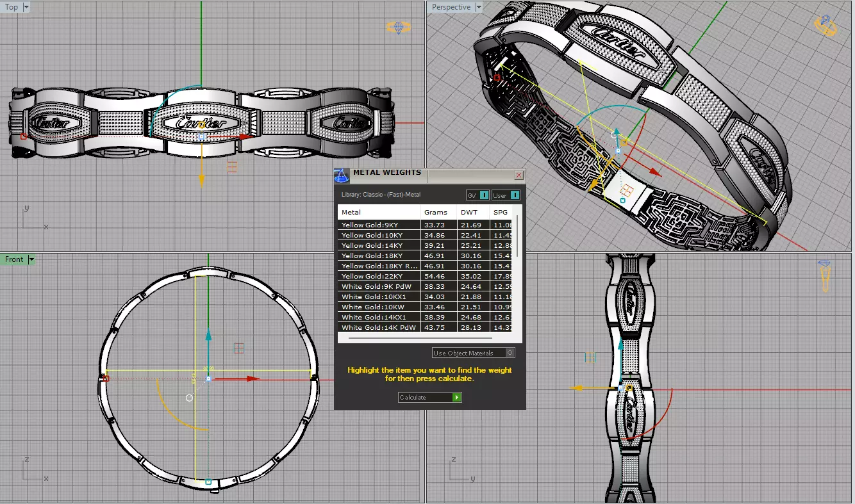855x504 pixels.
Task: Click the metal list vertical scrollbar
Action: [x=517, y=237]
